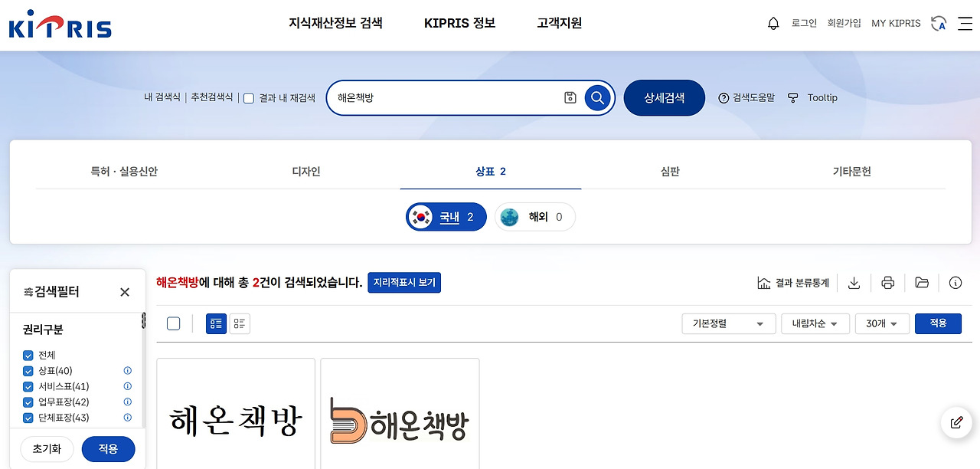
Task: Switch to the detailed list view
Action: (x=216, y=323)
